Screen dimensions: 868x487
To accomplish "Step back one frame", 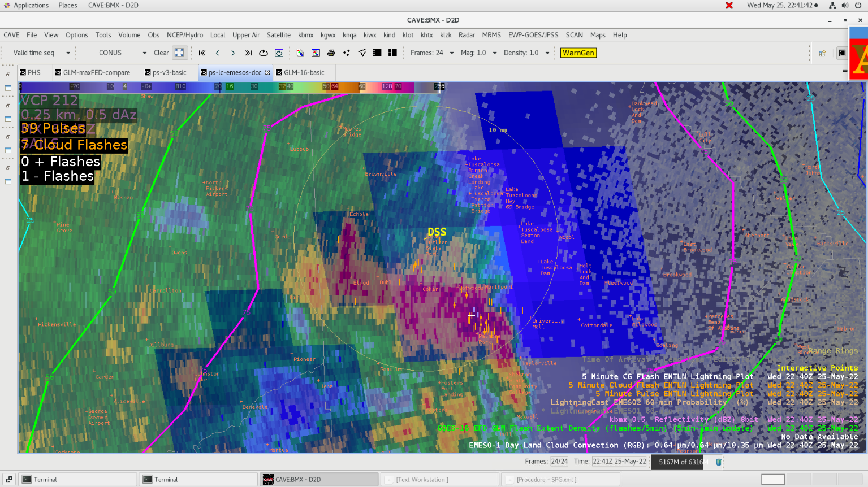I will click(x=218, y=53).
